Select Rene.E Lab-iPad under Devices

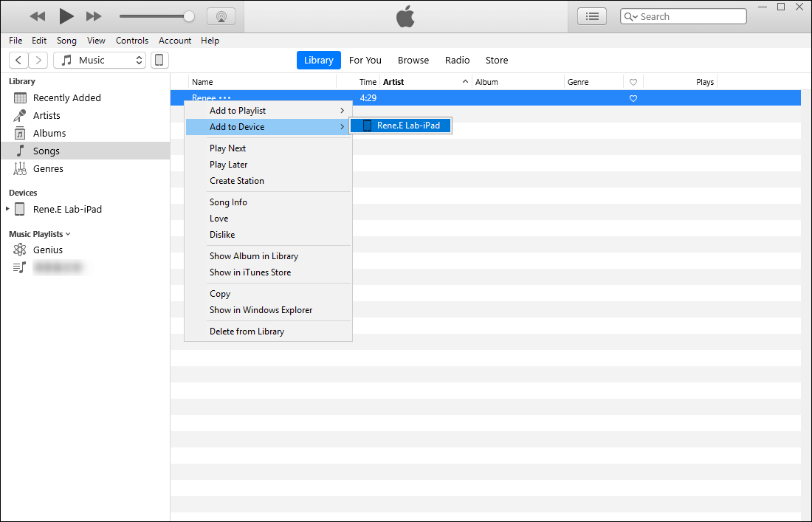(67, 209)
